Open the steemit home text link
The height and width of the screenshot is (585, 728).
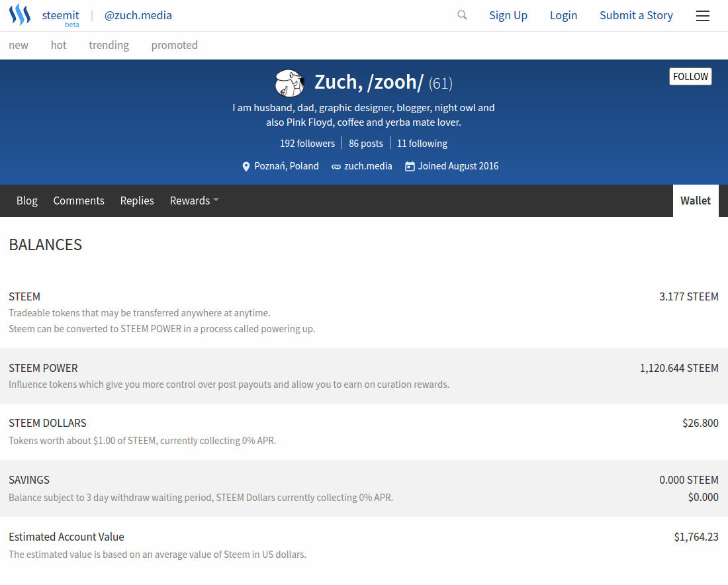[x=60, y=15]
